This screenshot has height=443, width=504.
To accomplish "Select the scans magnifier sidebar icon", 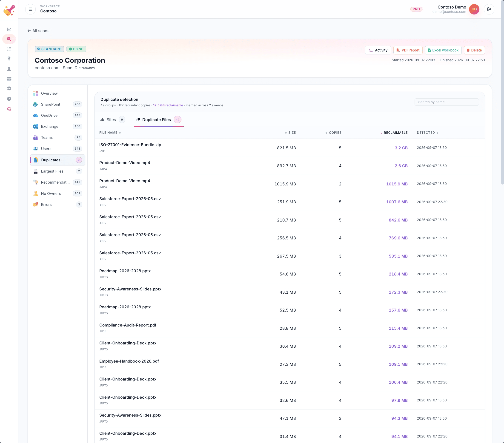I will (9, 39).
